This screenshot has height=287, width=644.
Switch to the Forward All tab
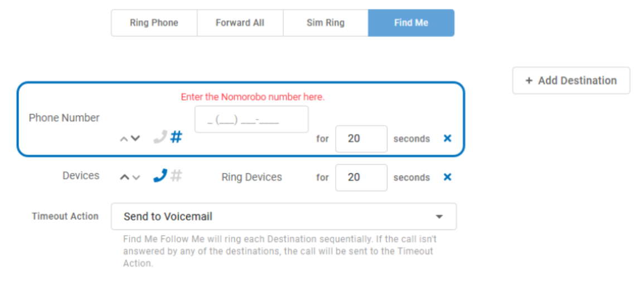(240, 23)
